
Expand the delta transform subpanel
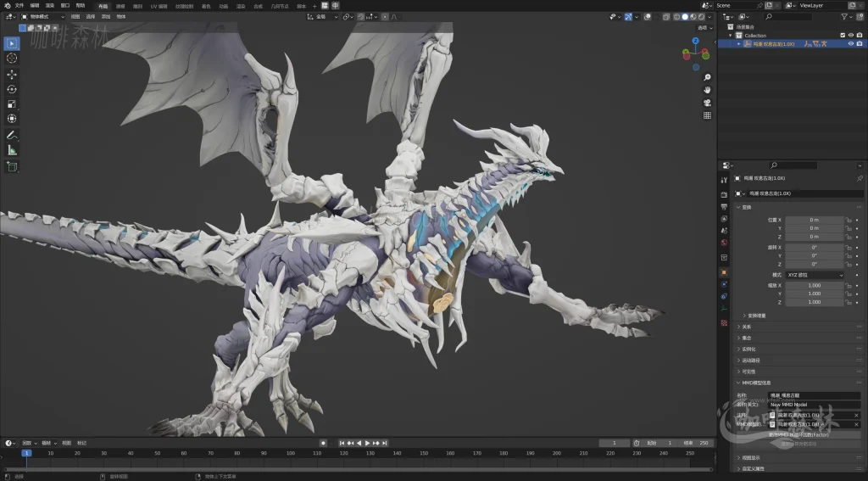pyautogui.click(x=744, y=316)
